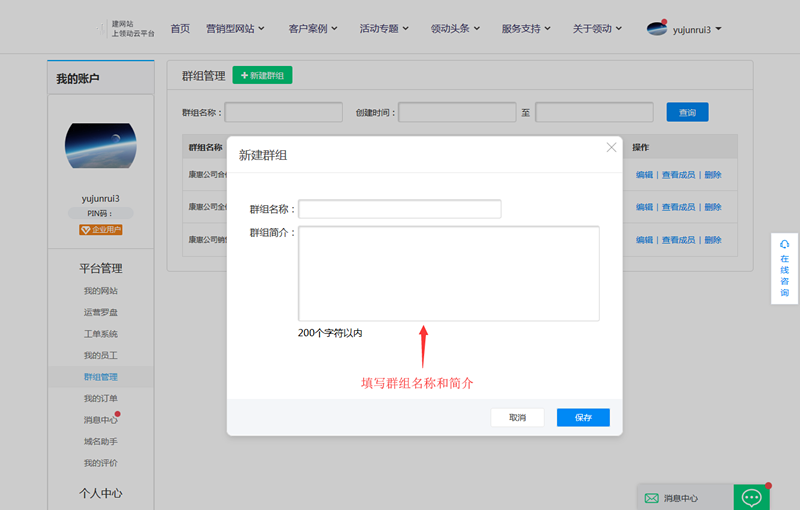Go to 首页 in top navigation
This screenshot has height=510, width=800.
coord(180,29)
